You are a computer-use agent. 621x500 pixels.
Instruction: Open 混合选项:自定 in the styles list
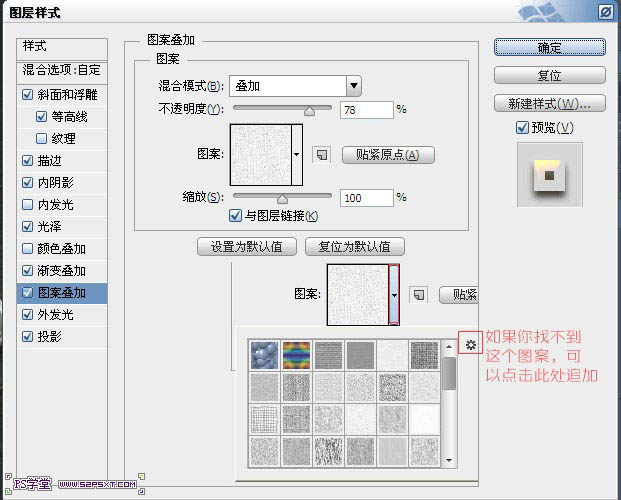tap(62, 71)
